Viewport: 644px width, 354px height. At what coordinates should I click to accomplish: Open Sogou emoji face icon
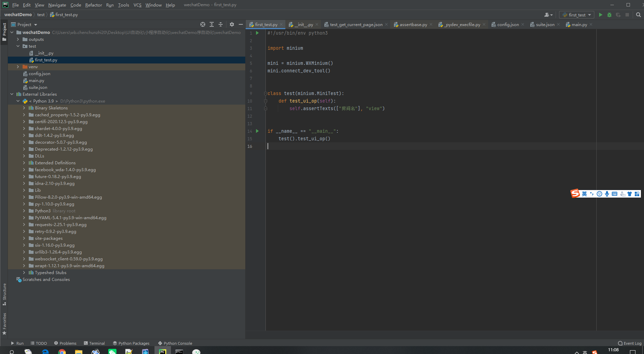[x=599, y=194]
